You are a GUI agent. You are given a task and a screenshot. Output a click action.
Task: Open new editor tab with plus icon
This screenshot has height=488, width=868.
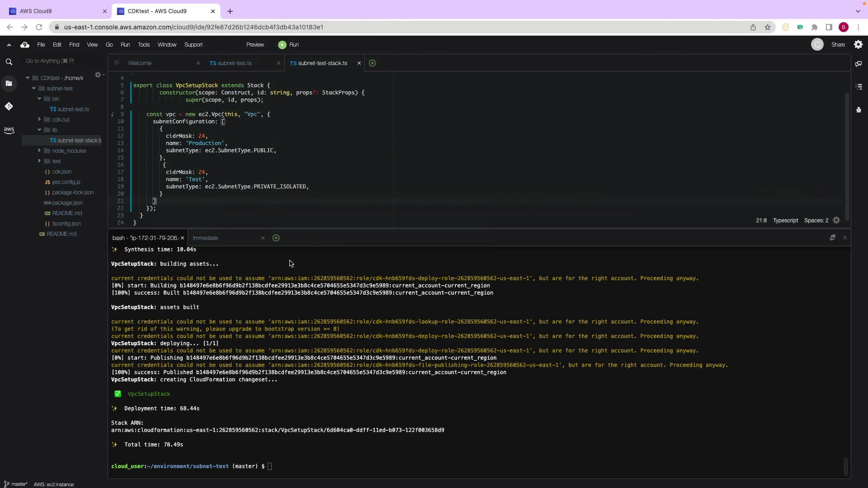tap(372, 63)
